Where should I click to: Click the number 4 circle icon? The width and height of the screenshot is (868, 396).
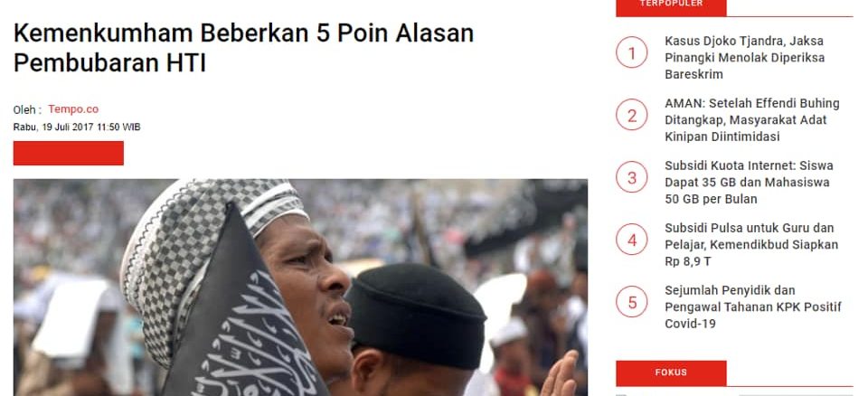point(632,240)
